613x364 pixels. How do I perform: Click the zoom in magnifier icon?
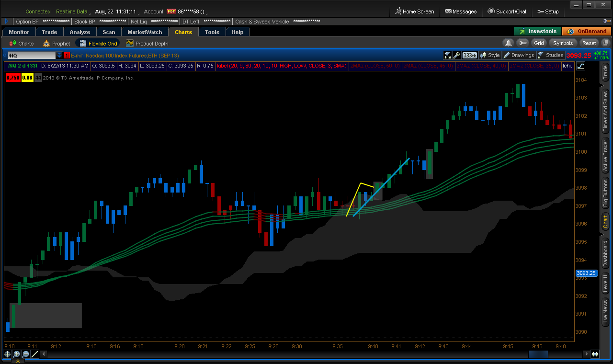coord(17,354)
